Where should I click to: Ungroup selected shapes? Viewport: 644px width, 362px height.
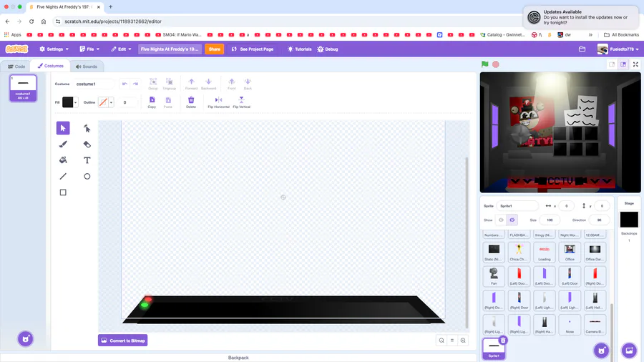coord(169,84)
